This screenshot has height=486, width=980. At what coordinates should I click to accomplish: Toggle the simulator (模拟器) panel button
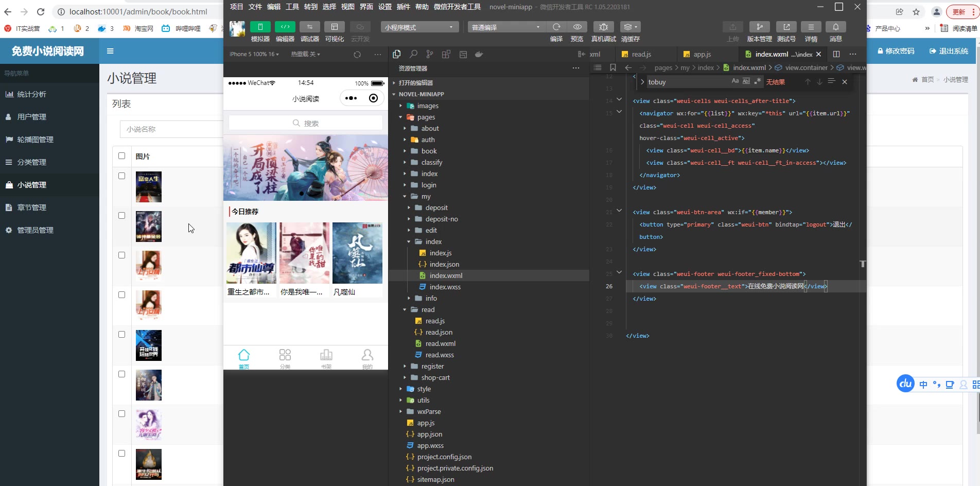[260, 27]
